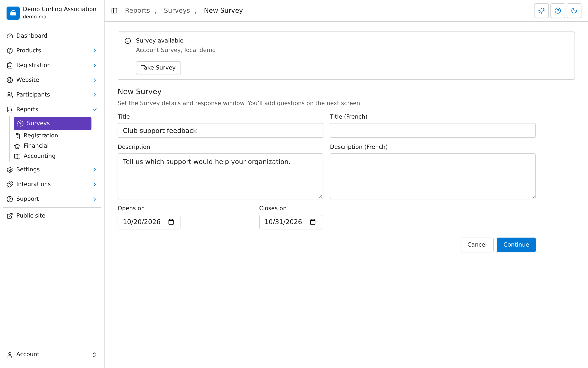Expand the Participants menu chevron
This screenshot has height=368, width=588.
tap(95, 95)
